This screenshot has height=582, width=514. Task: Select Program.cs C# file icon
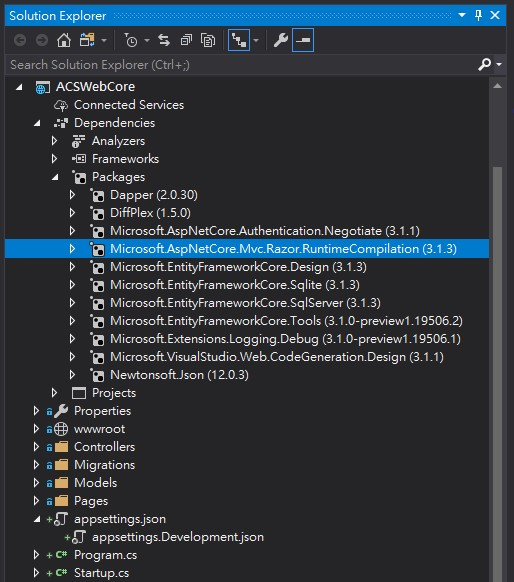point(61,555)
